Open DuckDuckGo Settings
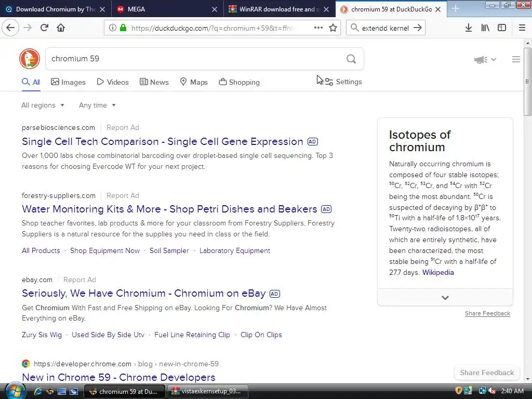The image size is (532, 399). click(343, 82)
